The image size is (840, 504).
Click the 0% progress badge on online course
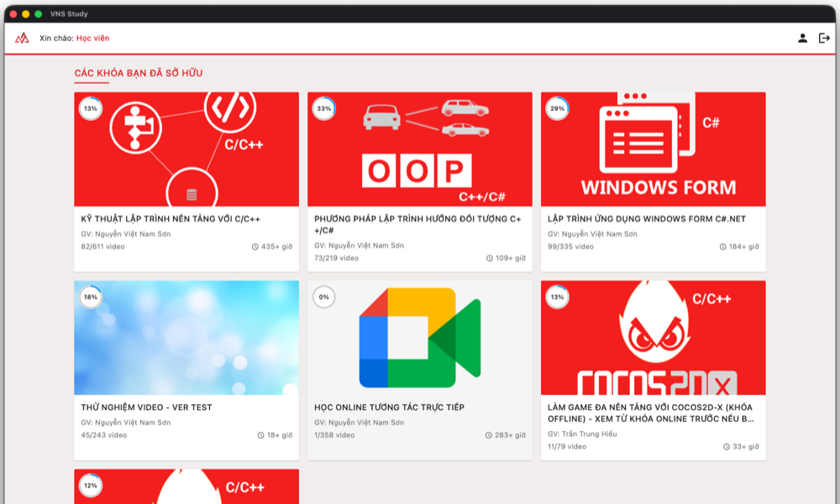tap(324, 297)
